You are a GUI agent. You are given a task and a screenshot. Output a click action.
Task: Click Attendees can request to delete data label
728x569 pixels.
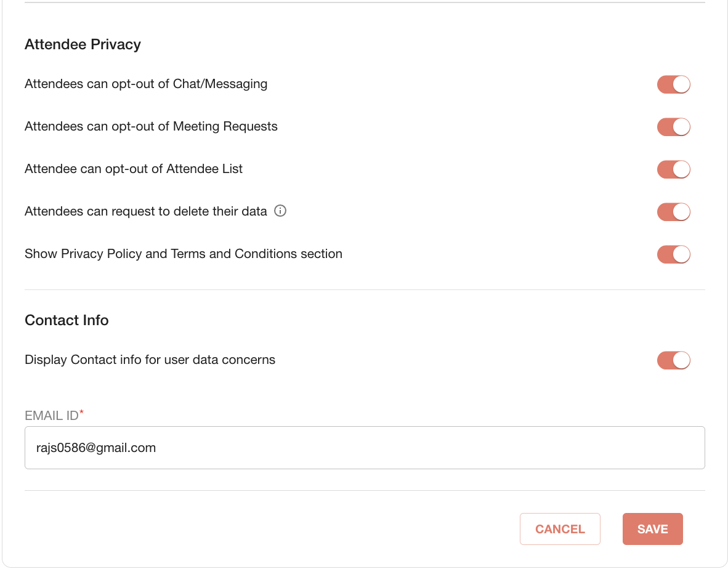(146, 211)
